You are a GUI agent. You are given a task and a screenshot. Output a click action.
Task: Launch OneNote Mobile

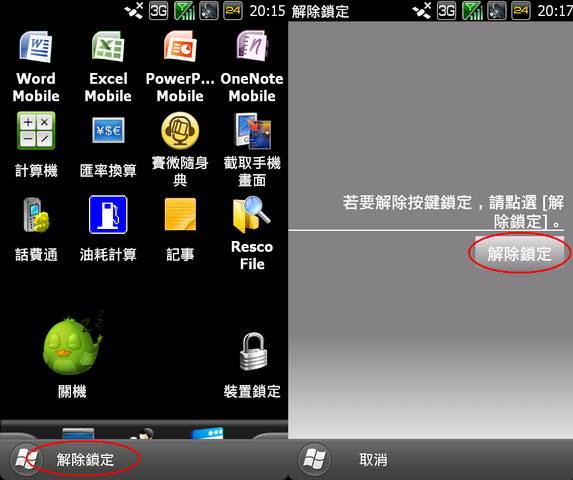tap(252, 66)
